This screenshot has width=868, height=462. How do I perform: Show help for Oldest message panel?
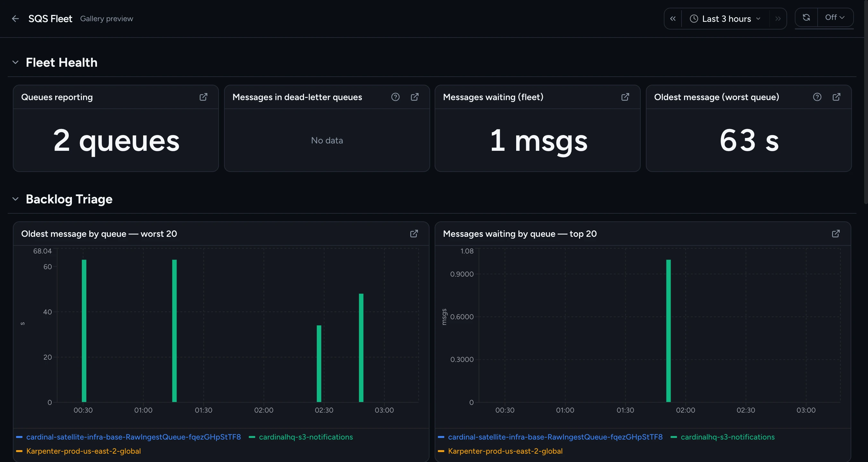817,97
